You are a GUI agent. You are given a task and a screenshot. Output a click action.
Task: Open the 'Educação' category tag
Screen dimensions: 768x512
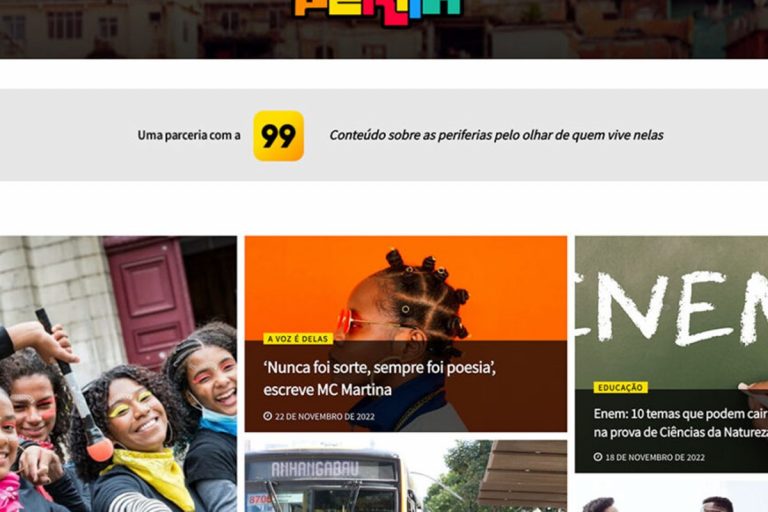click(x=620, y=387)
